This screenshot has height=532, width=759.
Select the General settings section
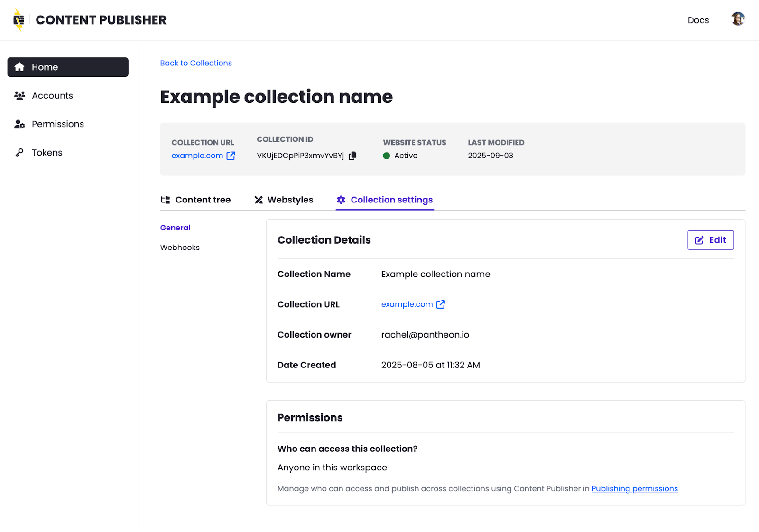click(175, 228)
